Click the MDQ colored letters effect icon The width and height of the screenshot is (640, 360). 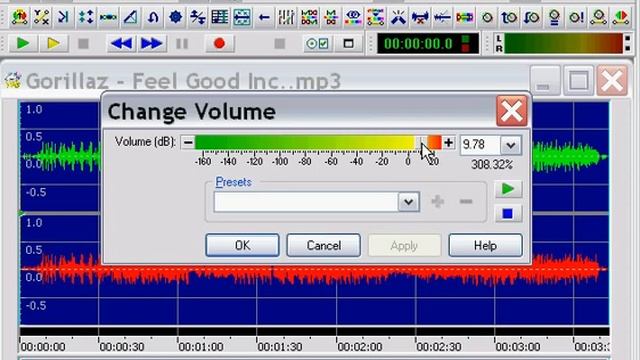pos(309,17)
